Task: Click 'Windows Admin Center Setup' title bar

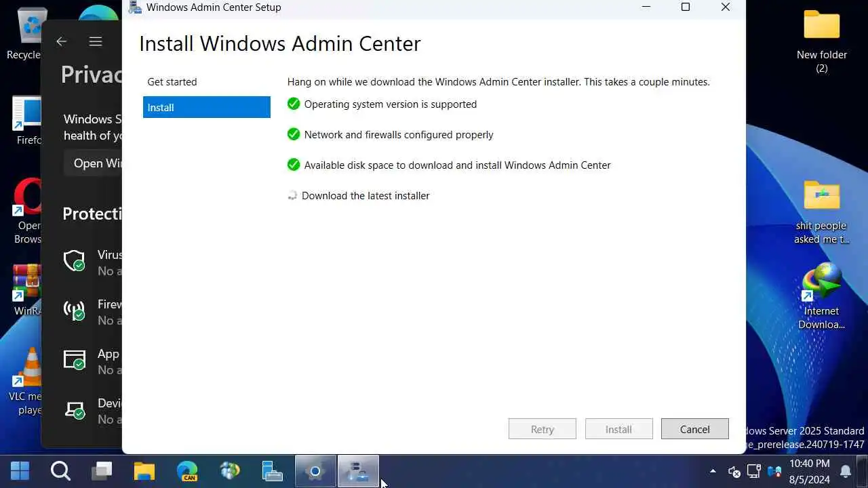Action: tap(214, 7)
